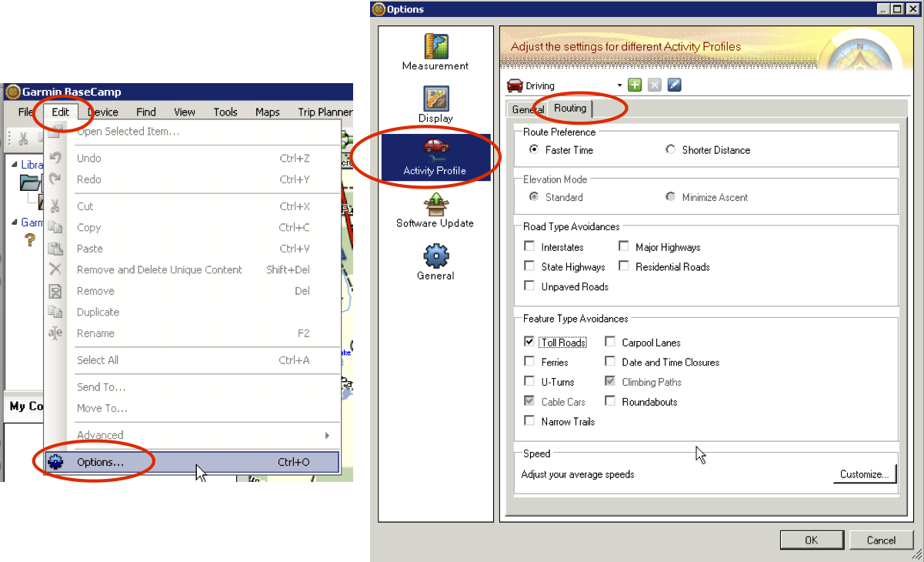Click the Customize... speed button

click(x=865, y=474)
